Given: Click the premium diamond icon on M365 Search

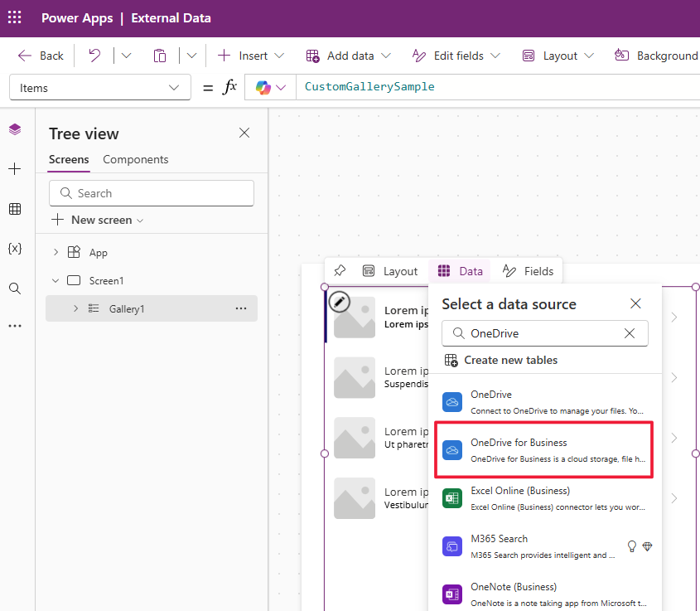Looking at the screenshot, I should (x=648, y=546).
